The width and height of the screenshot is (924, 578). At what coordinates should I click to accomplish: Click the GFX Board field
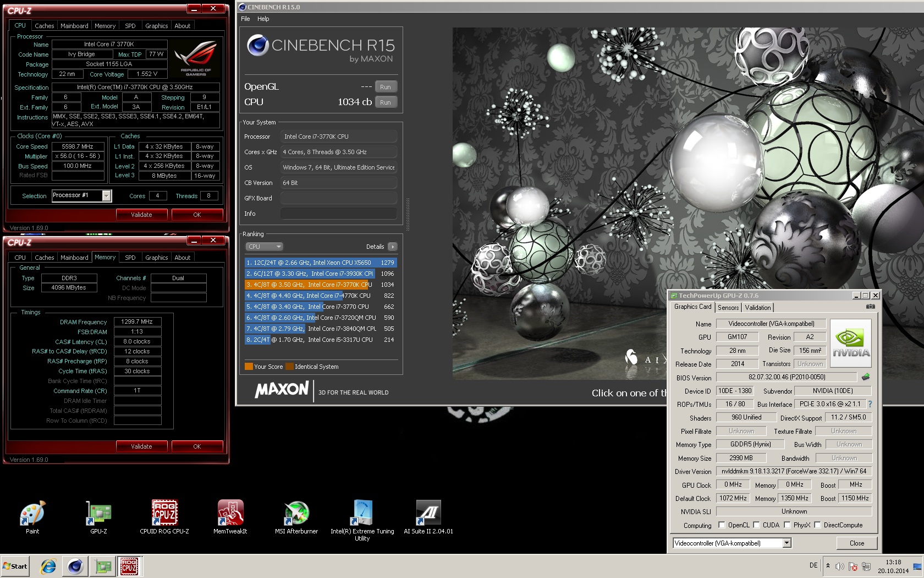pos(339,198)
